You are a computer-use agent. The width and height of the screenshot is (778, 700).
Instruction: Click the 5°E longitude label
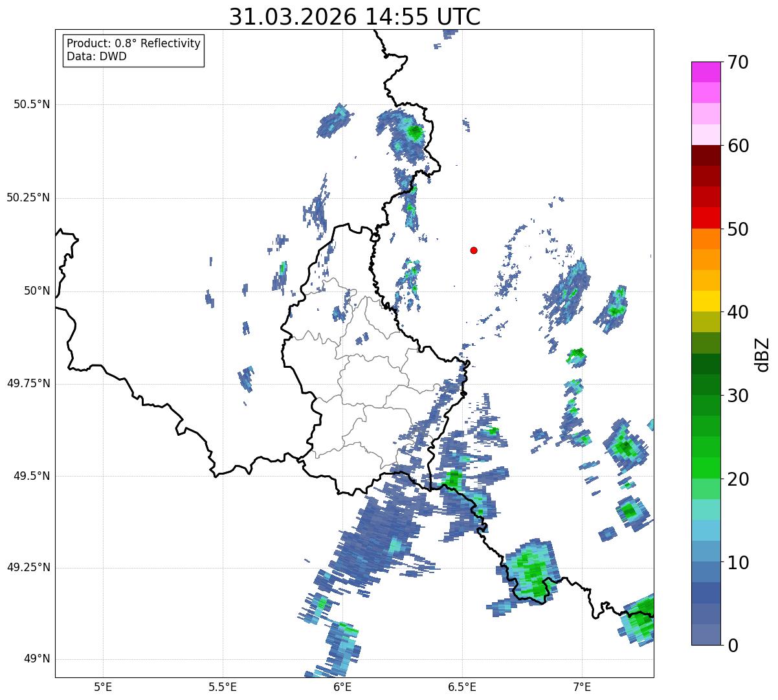point(103,686)
